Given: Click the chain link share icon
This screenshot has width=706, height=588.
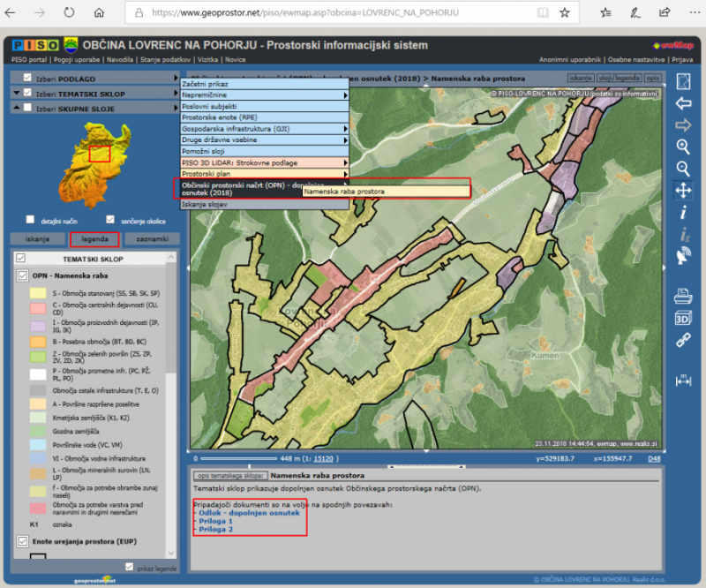Looking at the screenshot, I should click(x=683, y=340).
